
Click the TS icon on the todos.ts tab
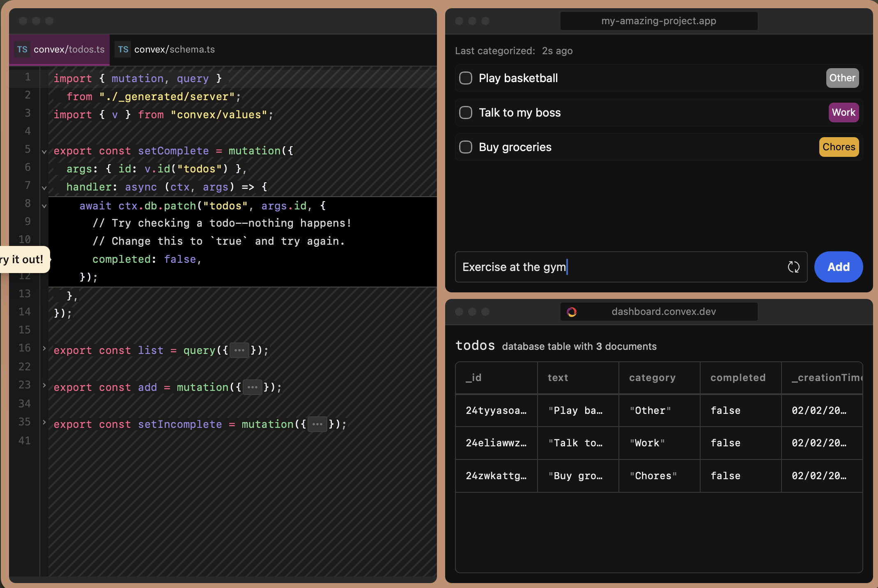click(22, 49)
